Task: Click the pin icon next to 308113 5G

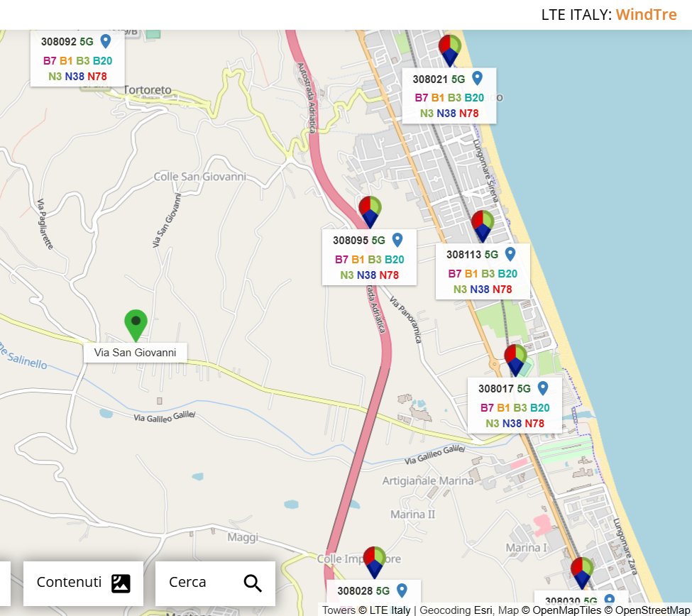Action: click(511, 253)
